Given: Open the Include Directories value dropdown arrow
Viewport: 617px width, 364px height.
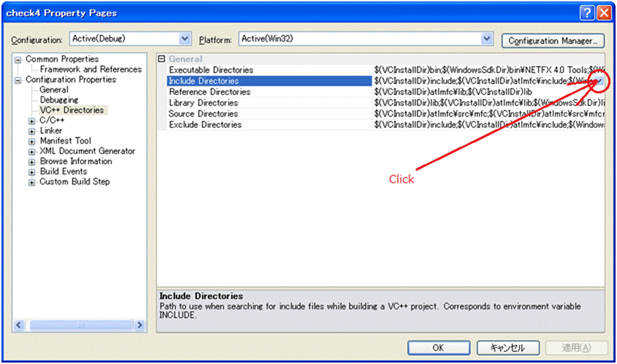Looking at the screenshot, I should point(599,81).
